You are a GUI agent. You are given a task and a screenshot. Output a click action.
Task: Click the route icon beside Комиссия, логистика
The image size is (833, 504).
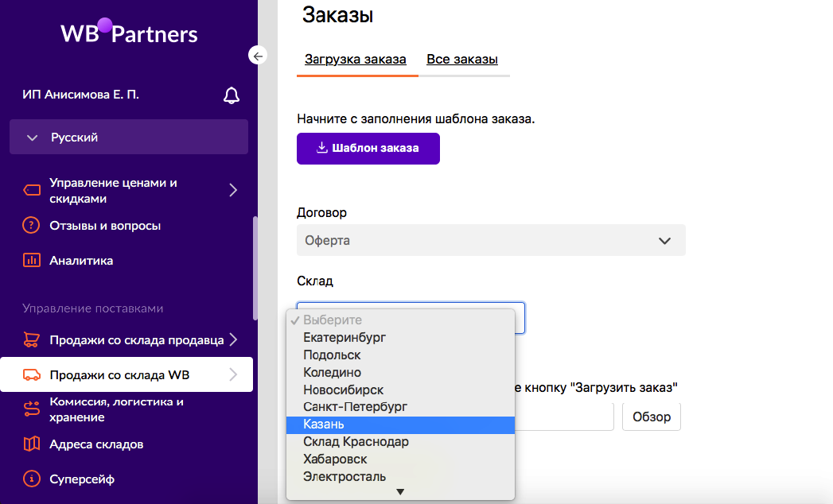pyautogui.click(x=31, y=409)
